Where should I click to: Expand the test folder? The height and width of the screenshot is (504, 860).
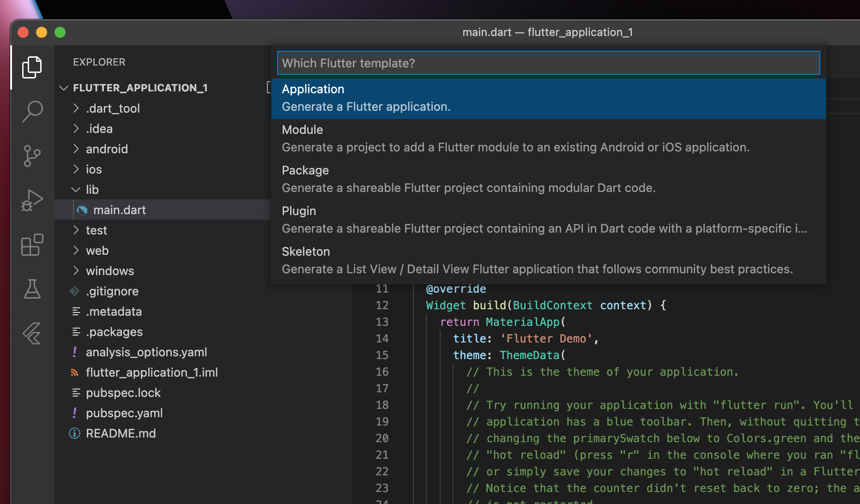click(x=76, y=230)
